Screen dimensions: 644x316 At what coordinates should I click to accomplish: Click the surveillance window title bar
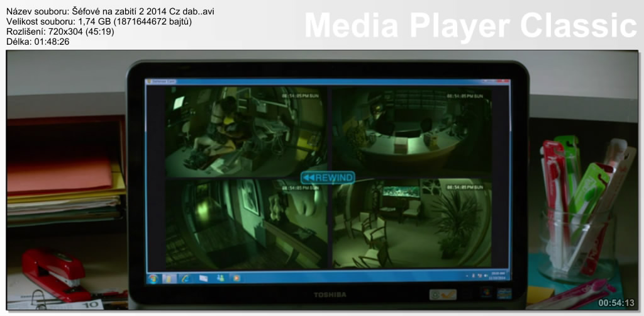(x=327, y=82)
